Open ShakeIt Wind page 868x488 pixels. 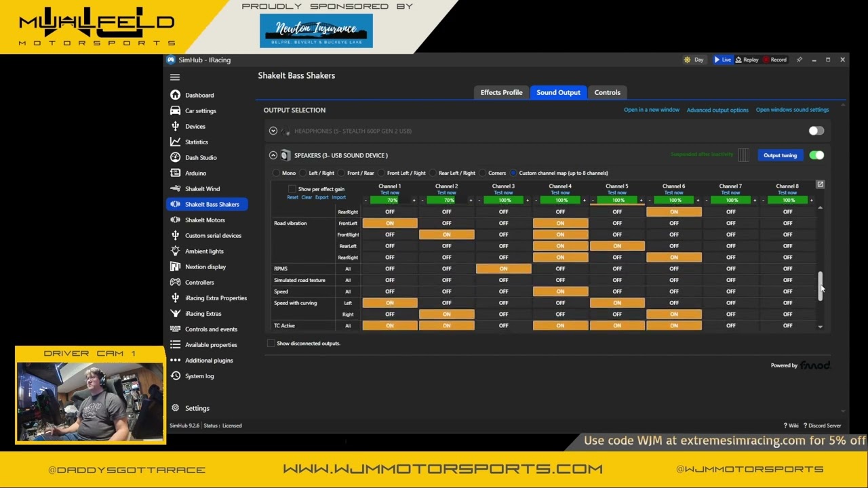pos(202,189)
